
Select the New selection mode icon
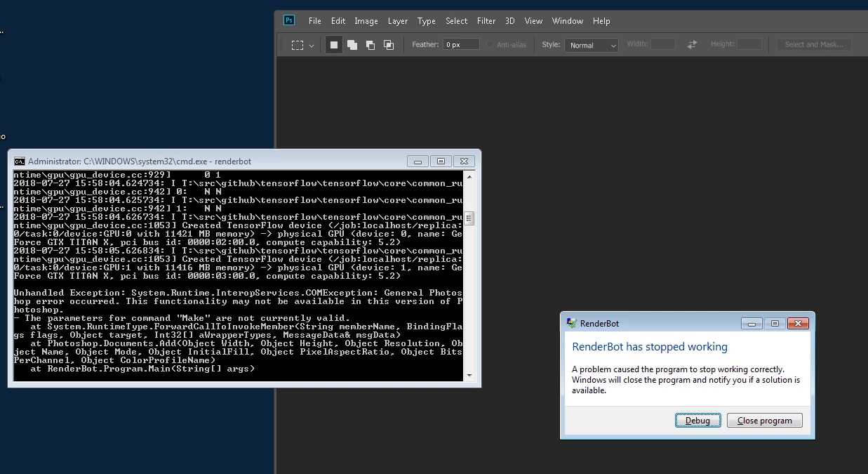point(334,45)
